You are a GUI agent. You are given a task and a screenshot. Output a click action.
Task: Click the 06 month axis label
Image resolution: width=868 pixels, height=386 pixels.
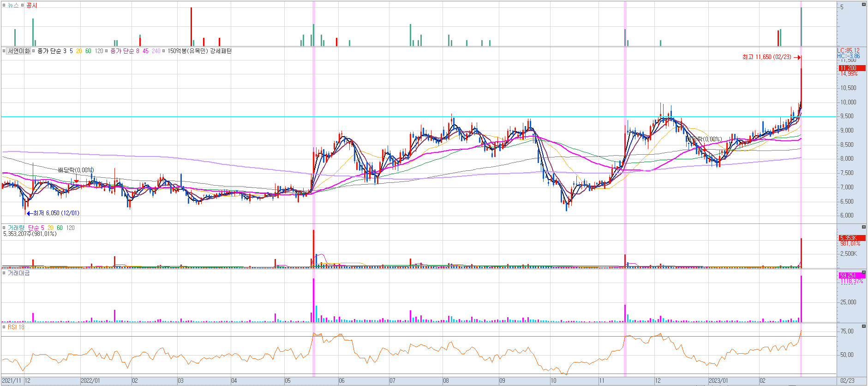click(341, 381)
